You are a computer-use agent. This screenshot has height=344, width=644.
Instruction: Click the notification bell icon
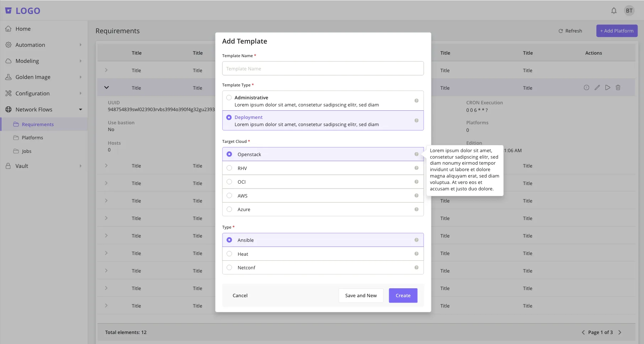point(614,11)
